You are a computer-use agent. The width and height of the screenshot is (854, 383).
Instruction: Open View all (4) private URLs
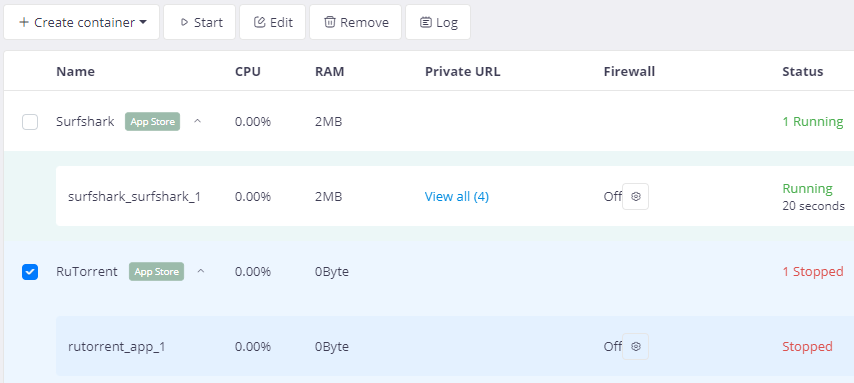tap(456, 197)
